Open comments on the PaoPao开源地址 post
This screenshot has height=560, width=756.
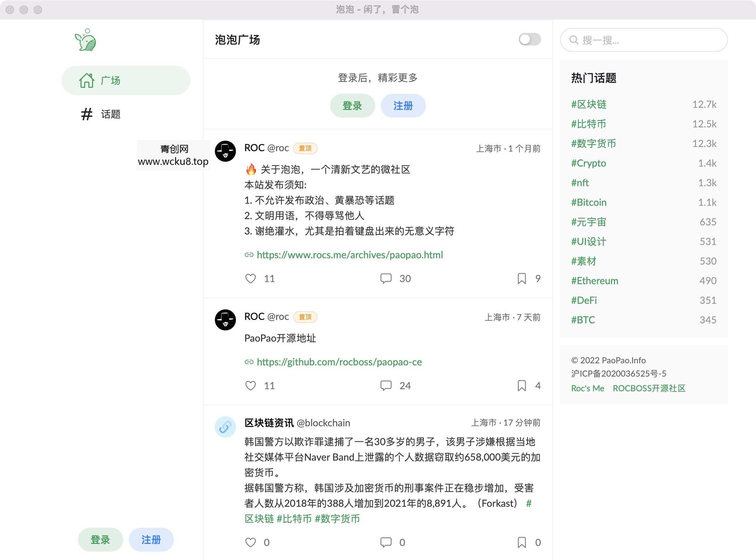(x=386, y=385)
